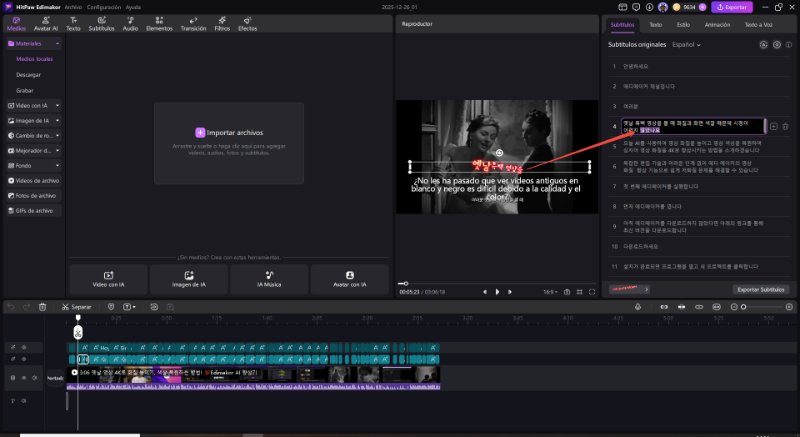Open the Archivo menu
This screenshot has width=800, height=437.
click(73, 7)
